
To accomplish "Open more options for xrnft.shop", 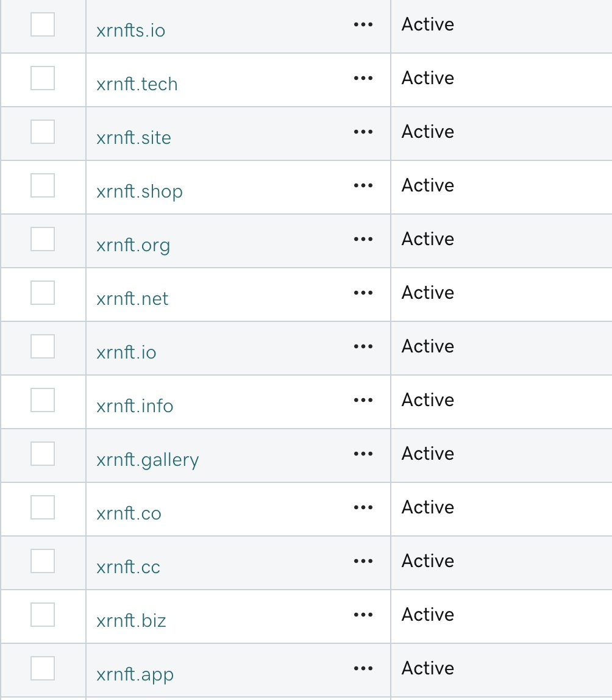I will [363, 185].
